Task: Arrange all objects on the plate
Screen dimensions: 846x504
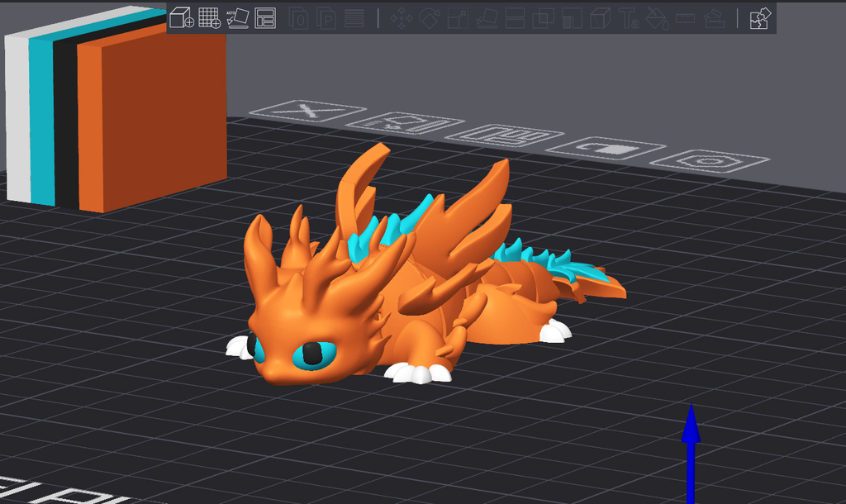Action: 266,18
